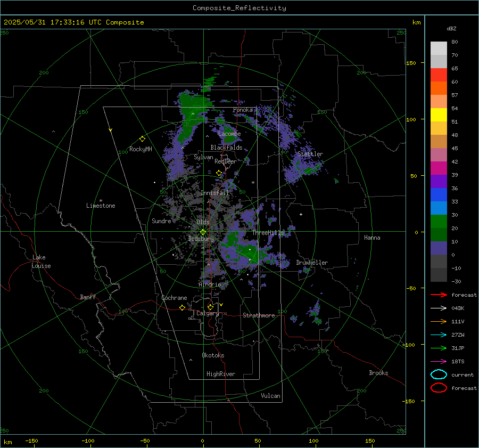
Task: Select the red 65 dBZ swatch
Action: pos(439,75)
